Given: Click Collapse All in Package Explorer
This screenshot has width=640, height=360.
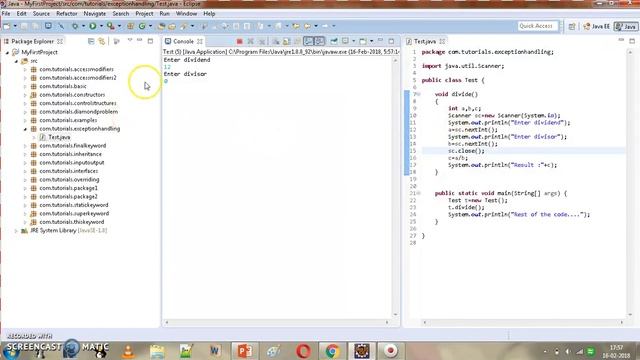Looking at the screenshot, I should (91, 41).
